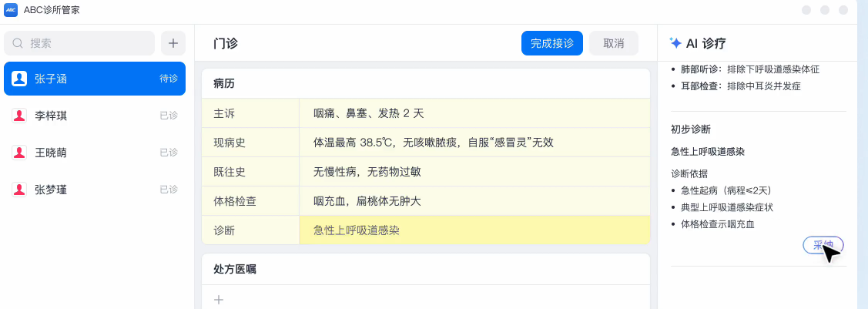Add a prescription item with plus icon
Image resolution: width=868 pixels, height=309 pixels.
(x=219, y=300)
